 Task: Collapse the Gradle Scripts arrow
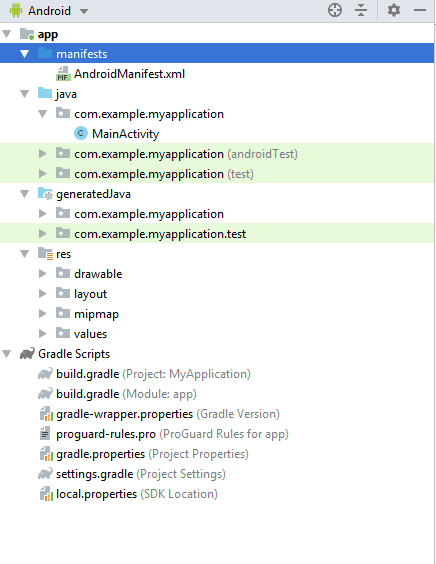coord(7,354)
